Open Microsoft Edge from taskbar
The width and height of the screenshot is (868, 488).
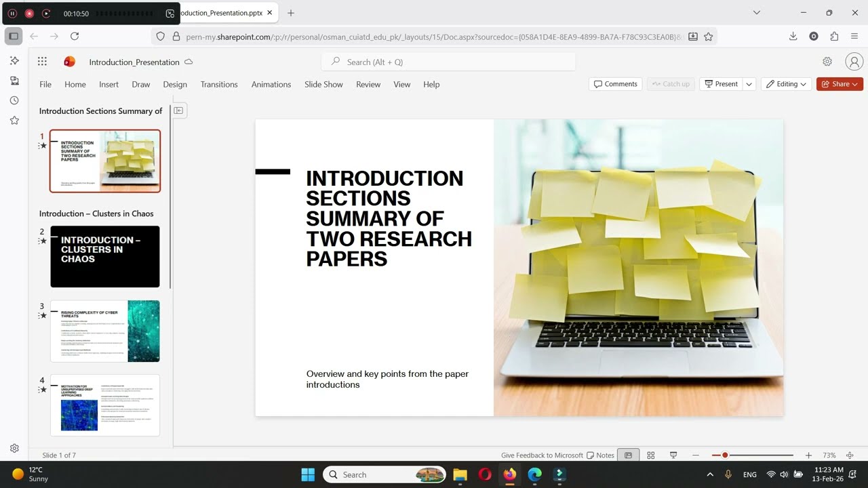click(535, 474)
